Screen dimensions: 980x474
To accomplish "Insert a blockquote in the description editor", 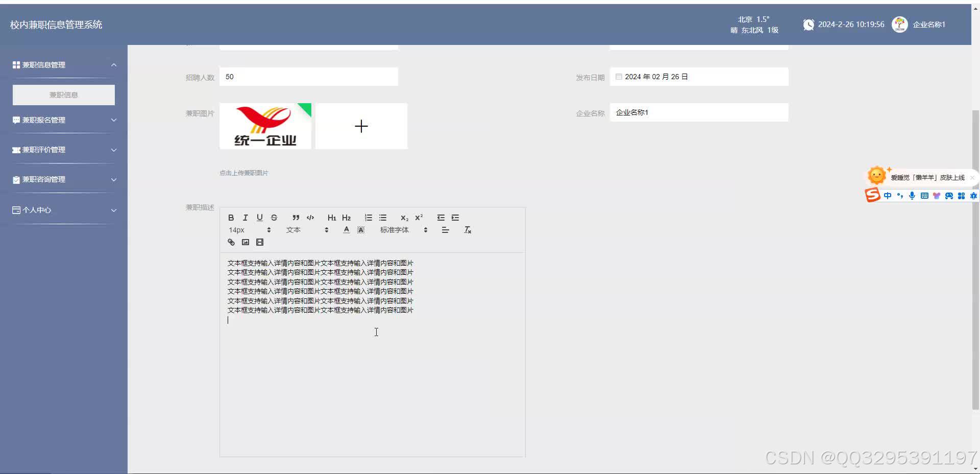I will 296,218.
